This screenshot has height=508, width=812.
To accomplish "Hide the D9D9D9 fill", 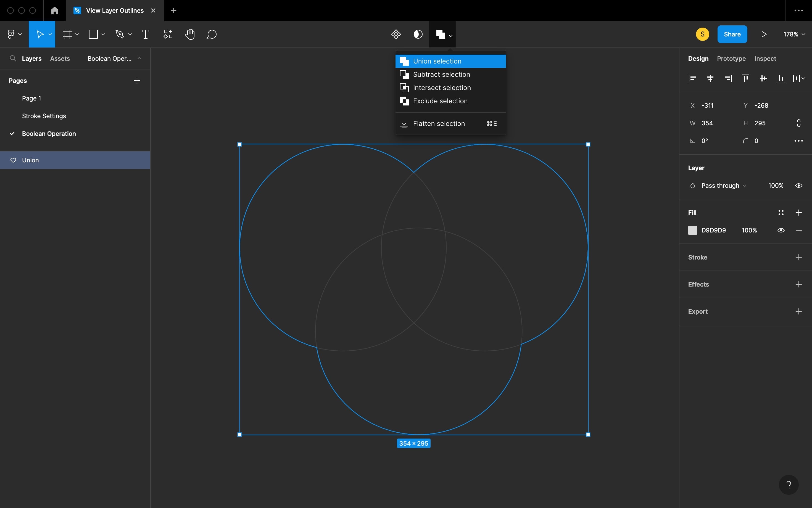I will (781, 230).
